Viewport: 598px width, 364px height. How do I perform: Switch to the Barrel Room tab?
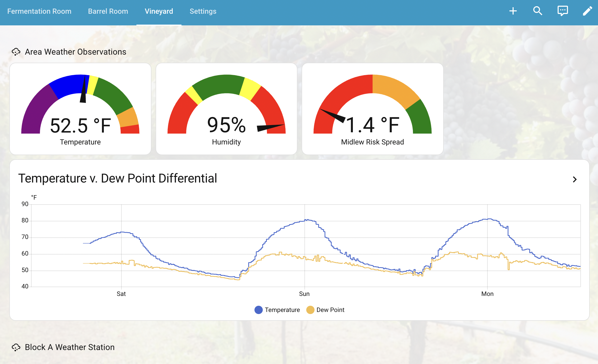[x=108, y=11]
